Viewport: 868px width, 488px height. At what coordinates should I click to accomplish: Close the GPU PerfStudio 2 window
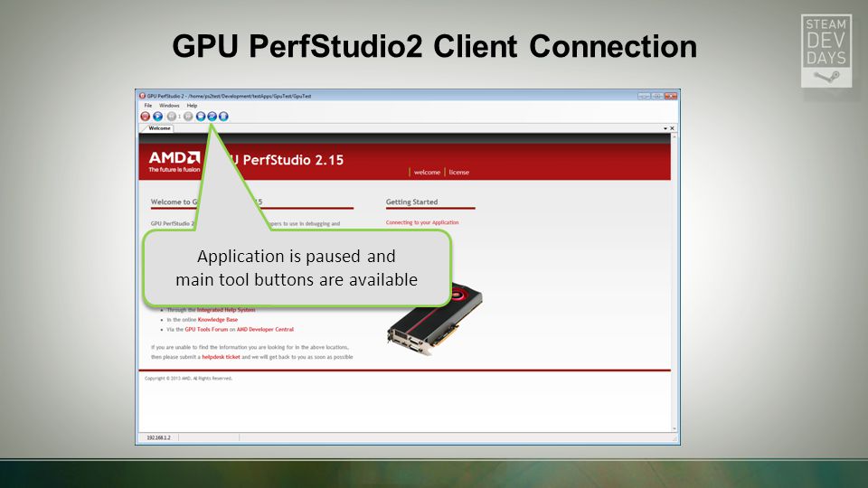tap(671, 96)
